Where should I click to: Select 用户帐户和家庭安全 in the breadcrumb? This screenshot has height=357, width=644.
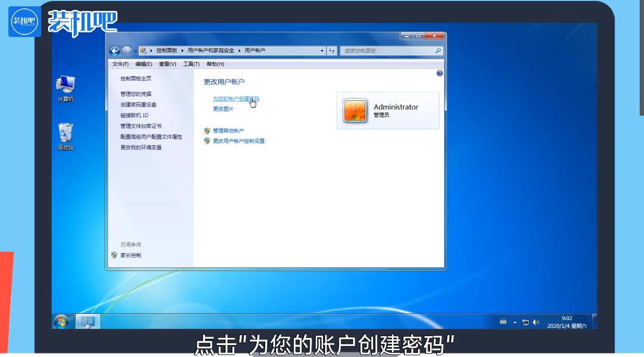click(x=210, y=51)
